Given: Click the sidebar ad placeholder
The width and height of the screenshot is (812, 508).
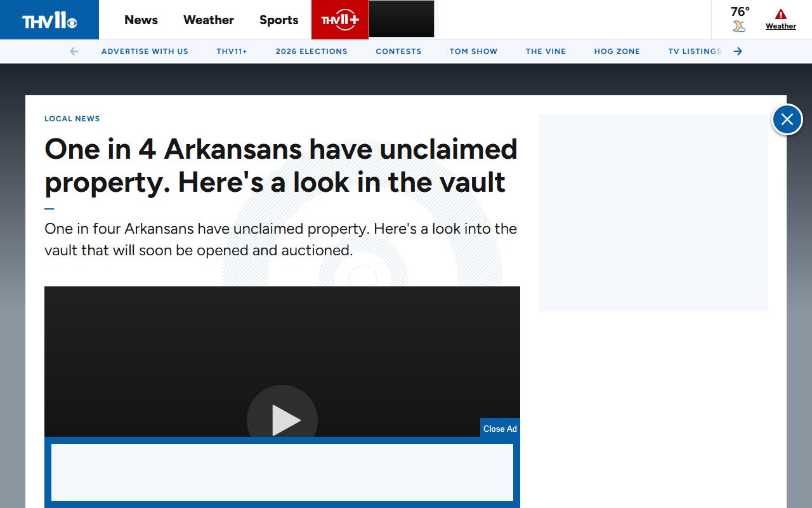Looking at the screenshot, I should 653,213.
